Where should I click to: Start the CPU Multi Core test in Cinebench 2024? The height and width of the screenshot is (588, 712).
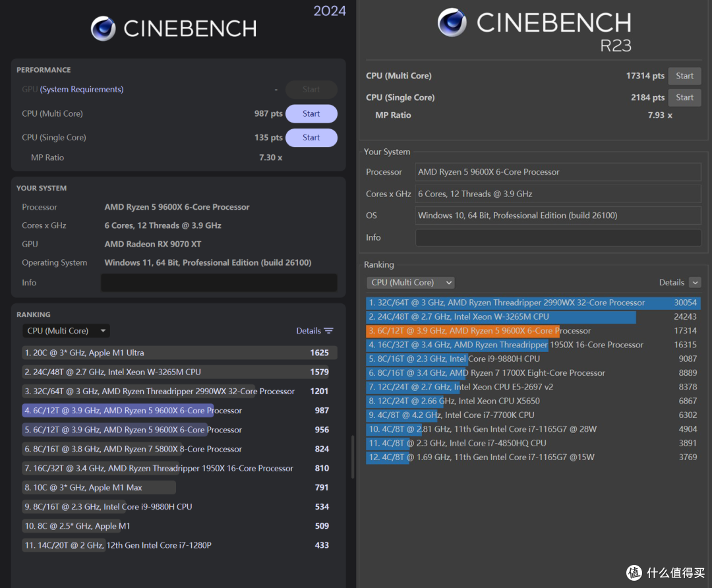pyautogui.click(x=311, y=113)
